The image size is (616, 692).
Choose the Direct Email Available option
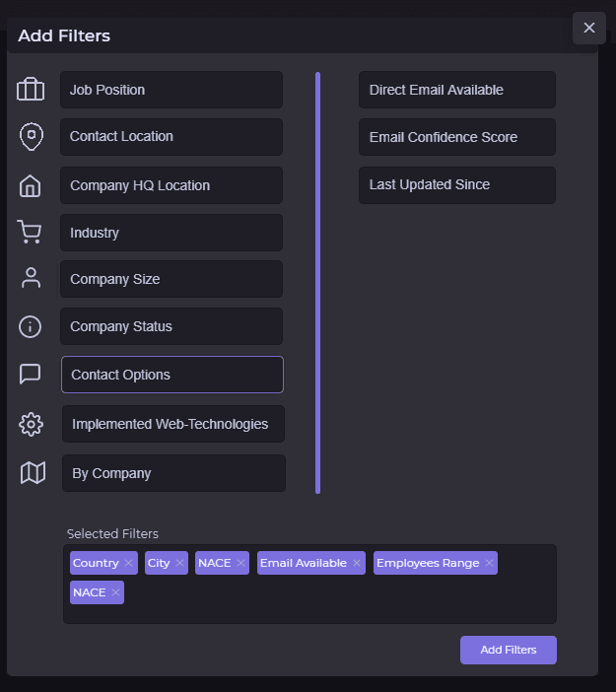(x=457, y=90)
